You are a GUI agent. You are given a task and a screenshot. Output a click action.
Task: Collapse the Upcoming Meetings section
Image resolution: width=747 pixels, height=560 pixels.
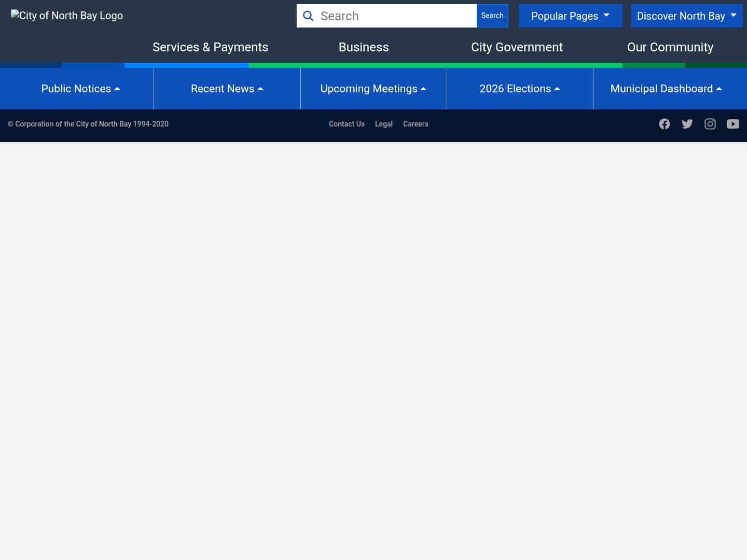[x=374, y=89]
